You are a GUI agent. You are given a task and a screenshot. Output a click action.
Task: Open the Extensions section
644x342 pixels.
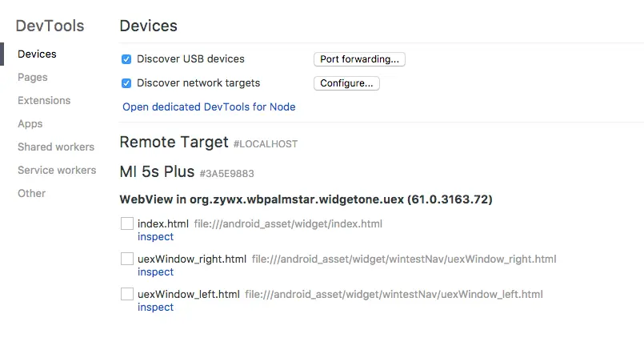coord(44,100)
